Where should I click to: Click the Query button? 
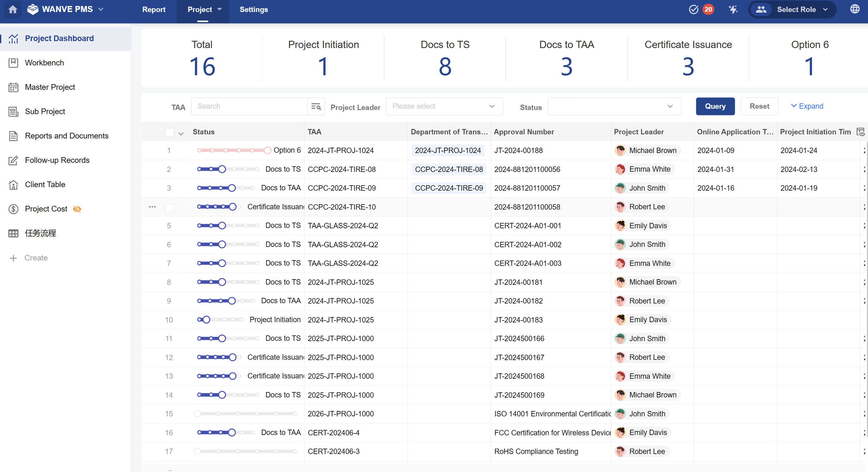715,107
